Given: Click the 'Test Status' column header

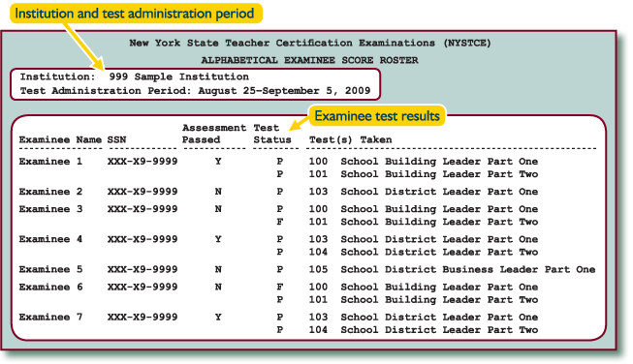Looking at the screenshot, I should tap(272, 134).
